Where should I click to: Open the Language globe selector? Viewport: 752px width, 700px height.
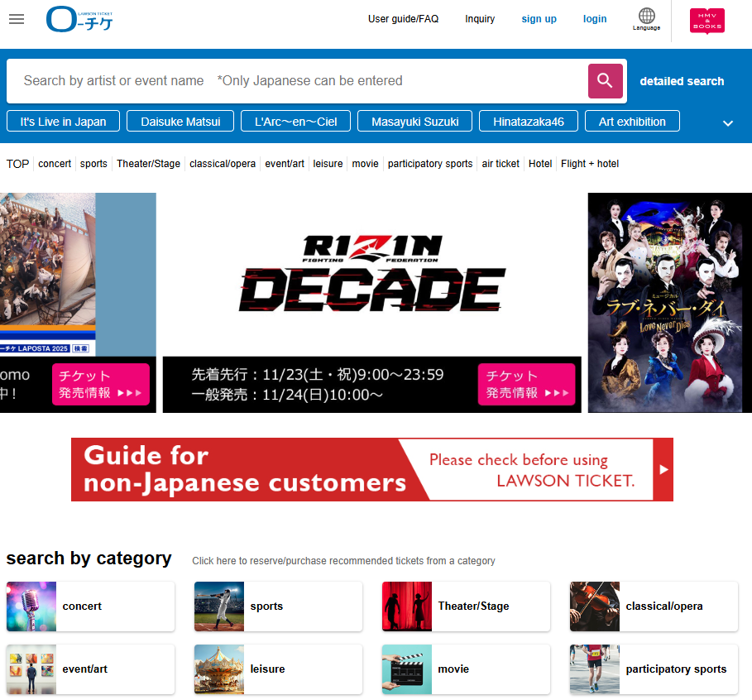(646, 19)
